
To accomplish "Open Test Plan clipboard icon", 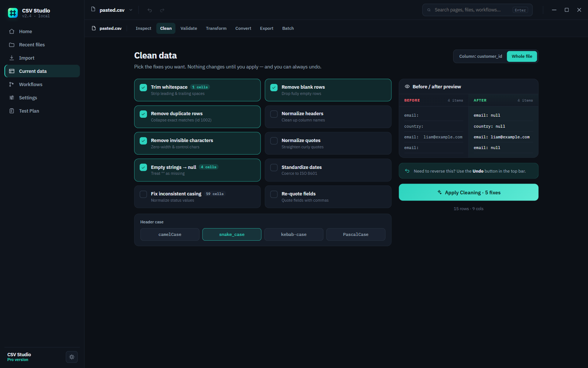I will click(12, 111).
